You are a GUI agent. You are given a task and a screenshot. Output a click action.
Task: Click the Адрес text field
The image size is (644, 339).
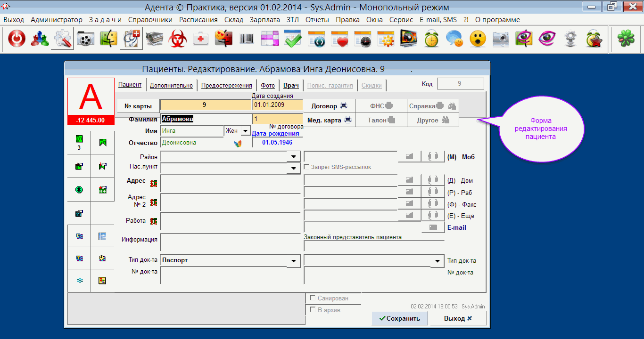(x=230, y=184)
